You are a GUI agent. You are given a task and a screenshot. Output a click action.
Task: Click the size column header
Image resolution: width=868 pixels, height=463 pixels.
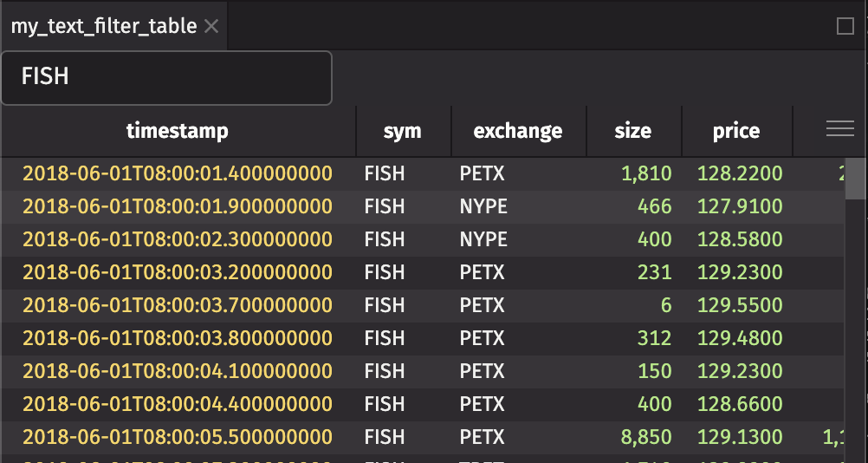pos(632,131)
